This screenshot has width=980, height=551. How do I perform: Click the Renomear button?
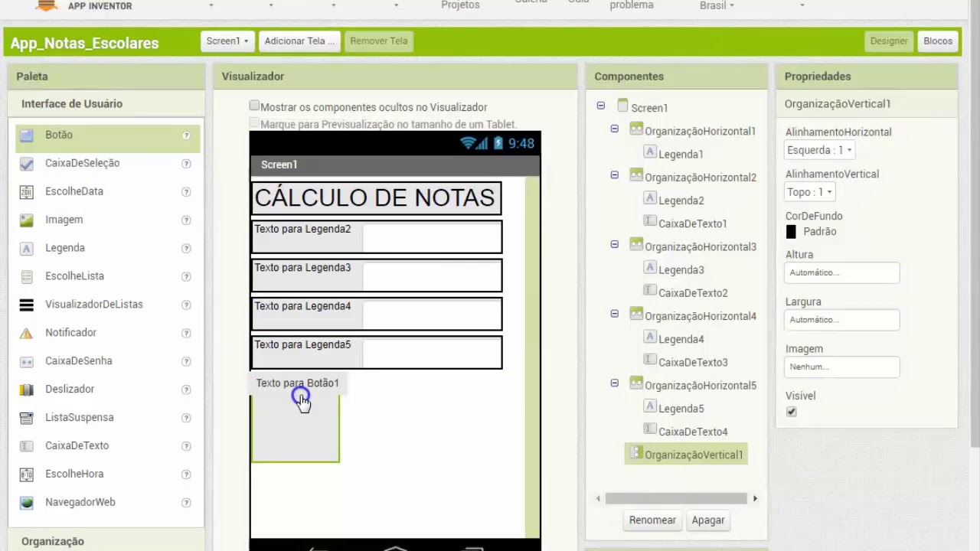coord(652,520)
